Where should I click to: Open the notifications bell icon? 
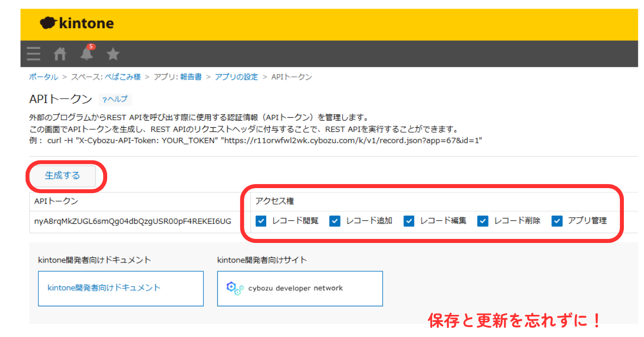click(87, 53)
